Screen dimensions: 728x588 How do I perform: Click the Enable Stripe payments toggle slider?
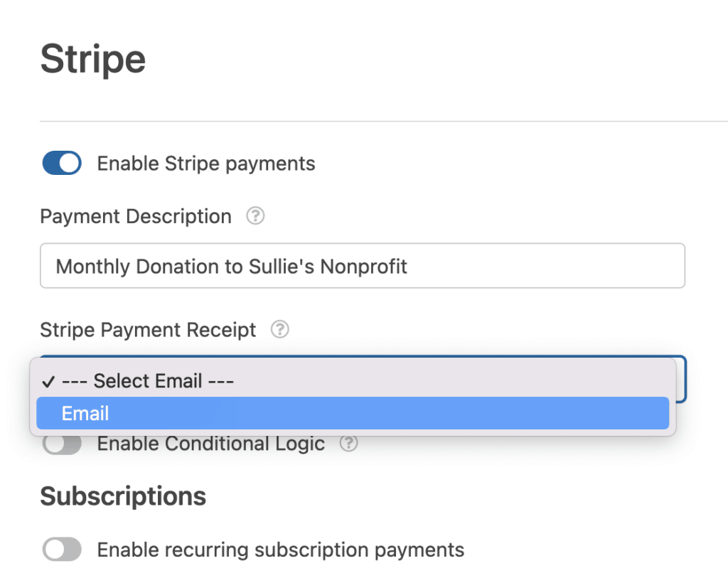(61, 163)
